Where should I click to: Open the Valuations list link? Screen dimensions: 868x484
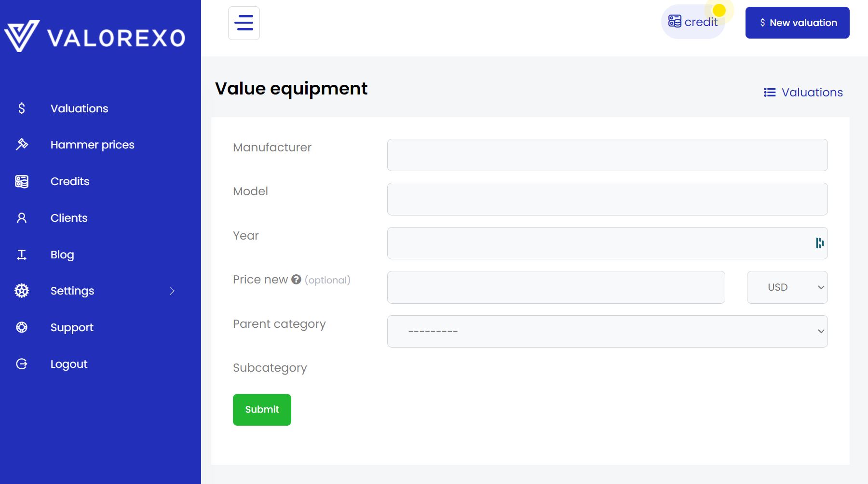[803, 93]
